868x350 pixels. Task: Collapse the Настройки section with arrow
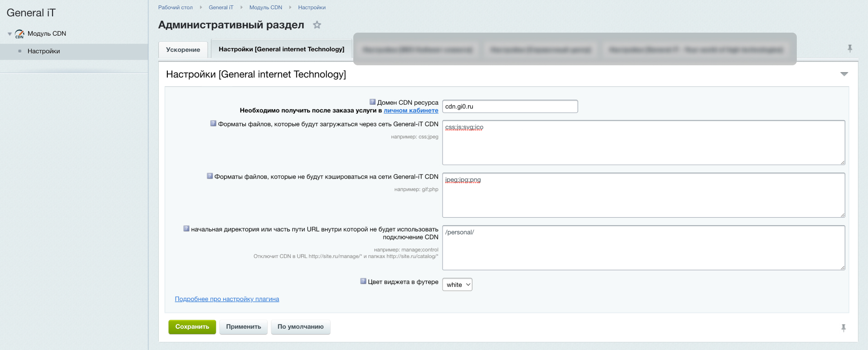(x=844, y=74)
